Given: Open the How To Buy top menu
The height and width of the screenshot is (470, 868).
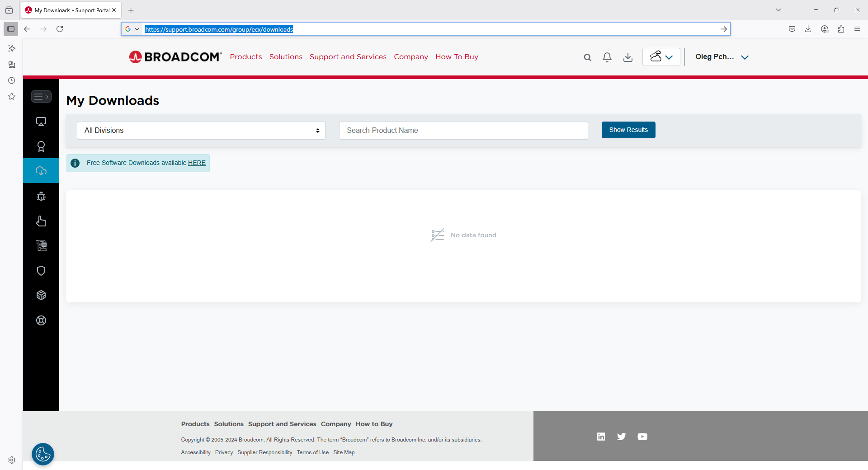Looking at the screenshot, I should coord(457,57).
